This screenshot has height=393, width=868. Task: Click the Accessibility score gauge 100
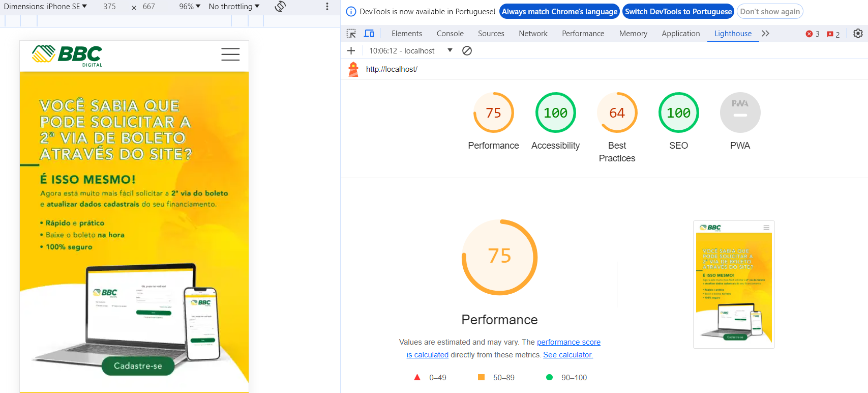click(x=555, y=113)
